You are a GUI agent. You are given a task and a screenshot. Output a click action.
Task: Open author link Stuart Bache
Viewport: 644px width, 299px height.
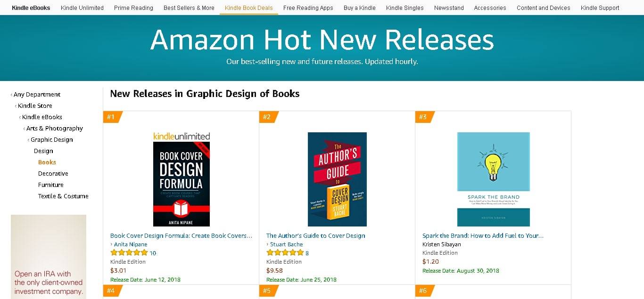pos(286,244)
